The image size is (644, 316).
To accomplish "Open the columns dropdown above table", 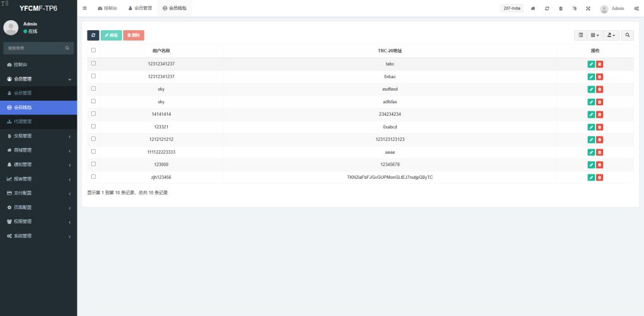I will coord(595,35).
